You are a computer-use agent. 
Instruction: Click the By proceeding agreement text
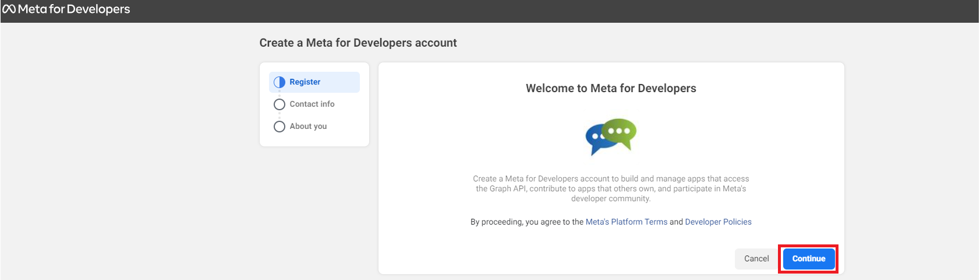point(611,222)
